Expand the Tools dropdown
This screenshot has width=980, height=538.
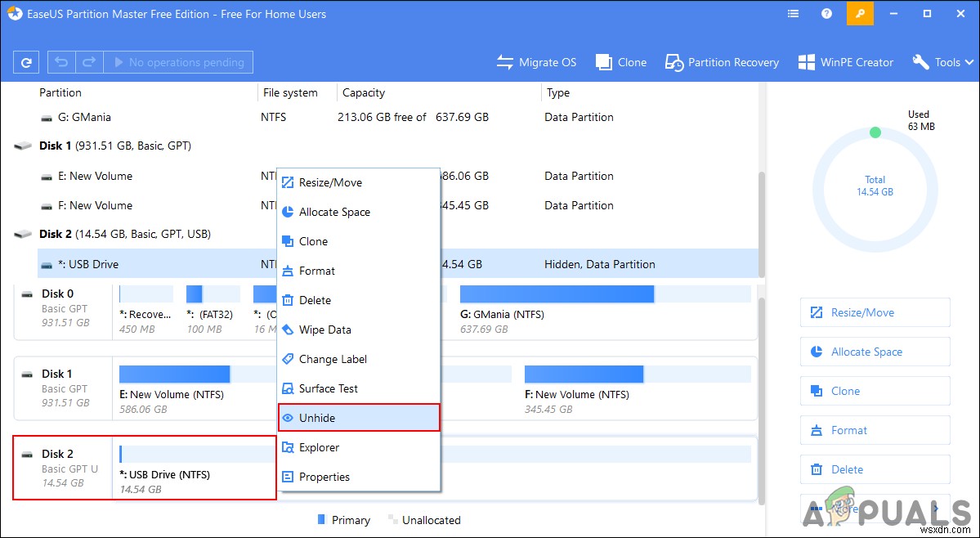(x=943, y=62)
